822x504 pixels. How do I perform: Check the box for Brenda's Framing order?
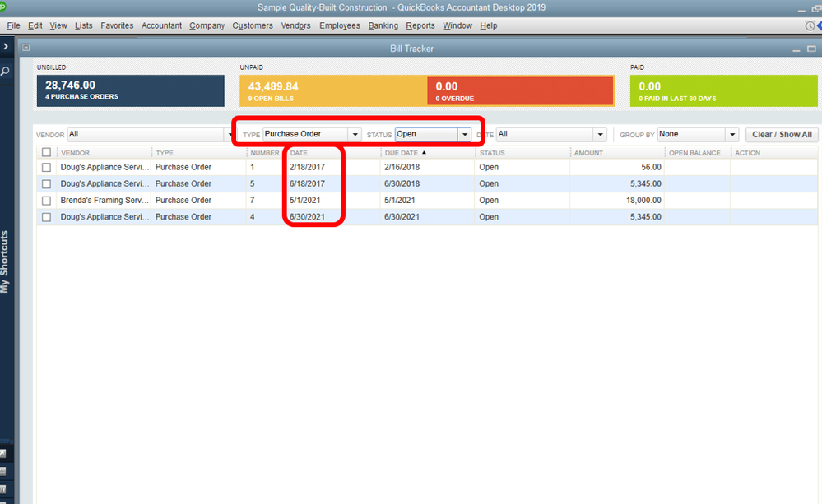click(47, 201)
